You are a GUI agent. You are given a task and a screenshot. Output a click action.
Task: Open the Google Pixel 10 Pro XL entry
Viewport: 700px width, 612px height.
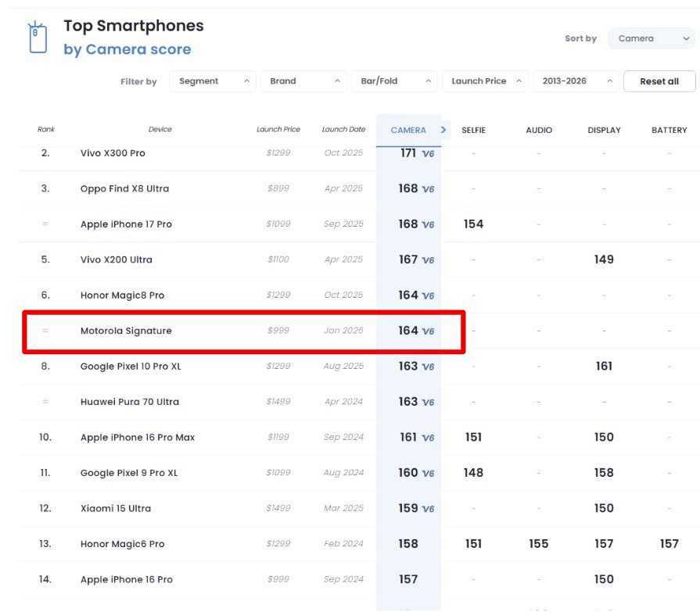coord(131,367)
